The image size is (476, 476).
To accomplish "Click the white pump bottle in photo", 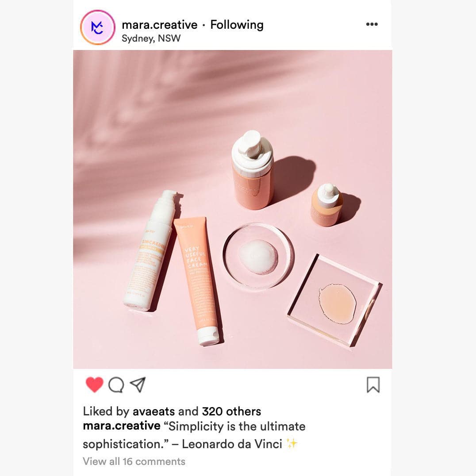I will point(150,250).
